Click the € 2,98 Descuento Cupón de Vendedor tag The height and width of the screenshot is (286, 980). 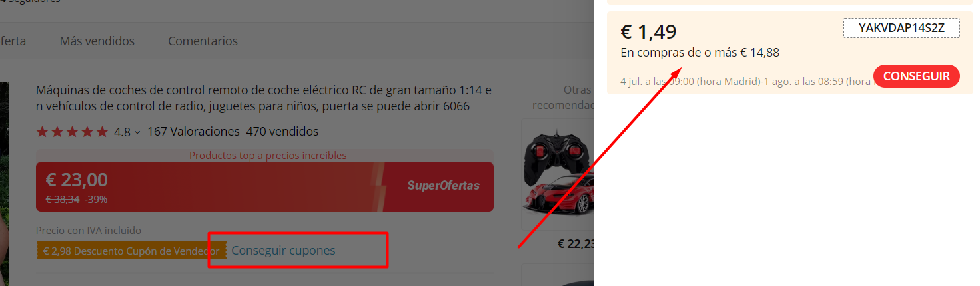coord(131,251)
